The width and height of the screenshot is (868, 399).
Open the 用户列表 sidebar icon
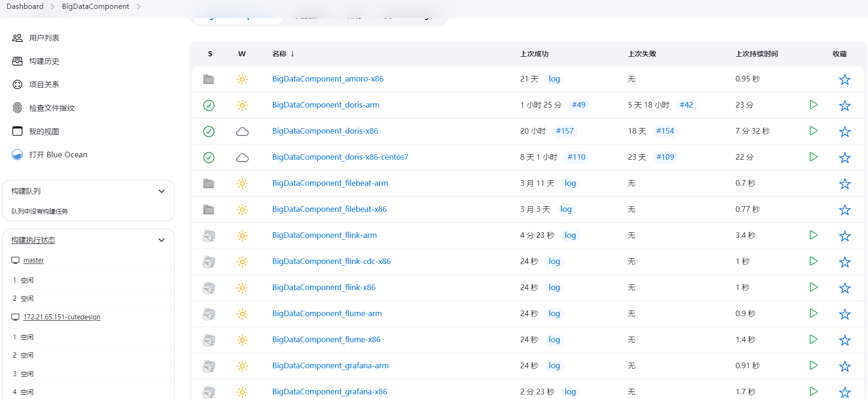17,38
